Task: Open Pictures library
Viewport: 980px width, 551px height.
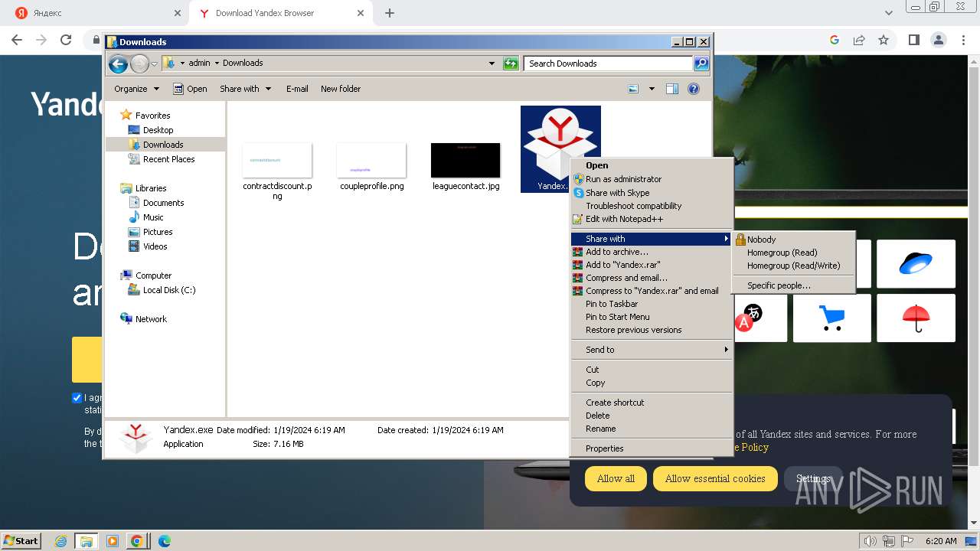Action: pos(158,232)
